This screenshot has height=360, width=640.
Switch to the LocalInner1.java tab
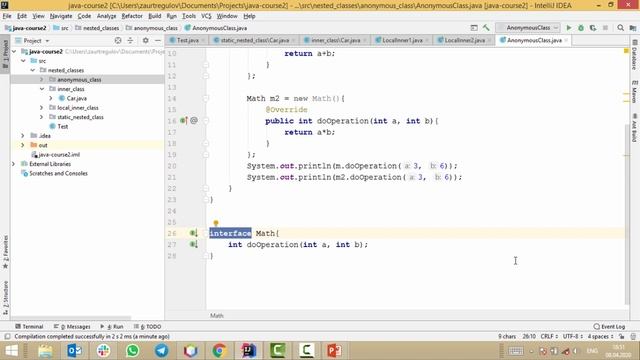pos(402,40)
